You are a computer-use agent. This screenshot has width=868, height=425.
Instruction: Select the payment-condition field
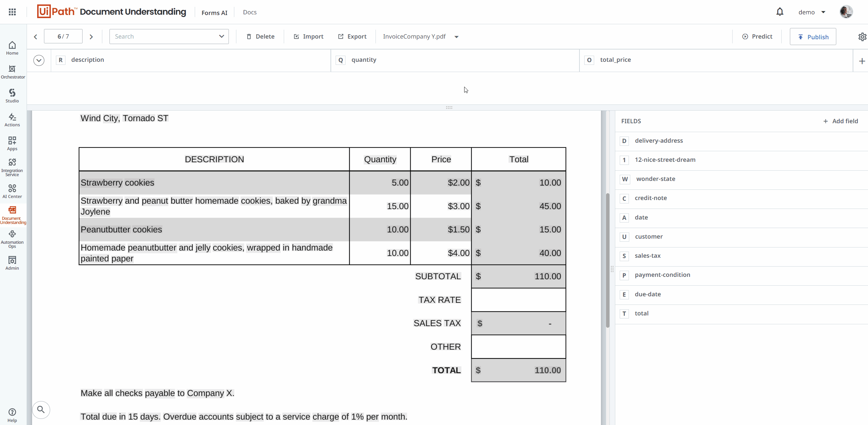click(x=742, y=275)
